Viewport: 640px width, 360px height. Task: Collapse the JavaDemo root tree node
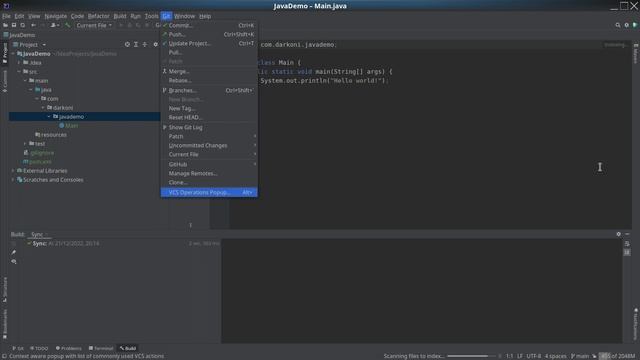pyautogui.click(x=13, y=54)
